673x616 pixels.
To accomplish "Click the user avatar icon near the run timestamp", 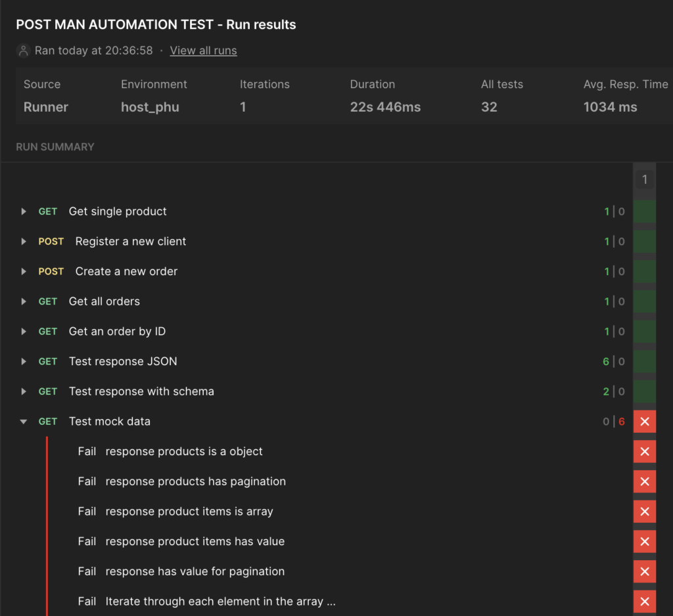I will [x=23, y=50].
